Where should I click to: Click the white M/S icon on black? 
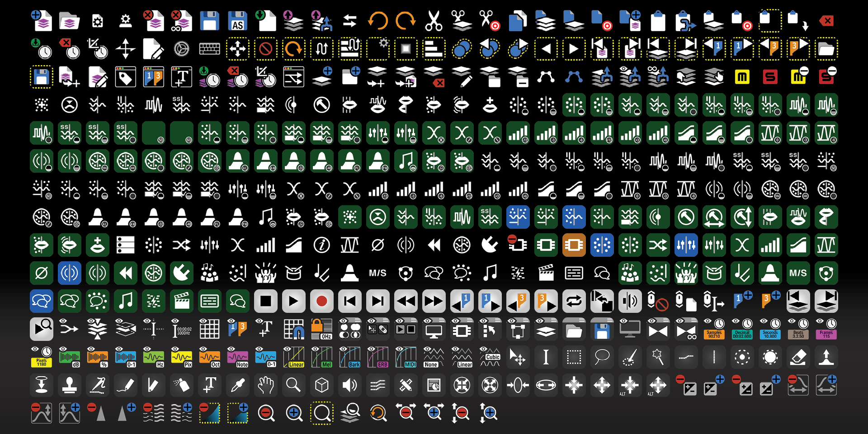pyautogui.click(x=378, y=273)
